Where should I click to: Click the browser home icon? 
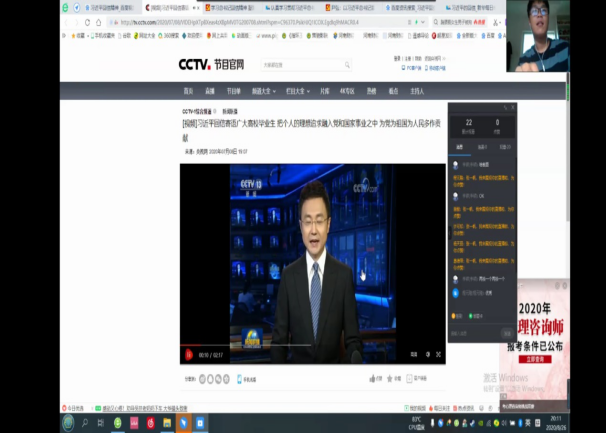pos(99,22)
